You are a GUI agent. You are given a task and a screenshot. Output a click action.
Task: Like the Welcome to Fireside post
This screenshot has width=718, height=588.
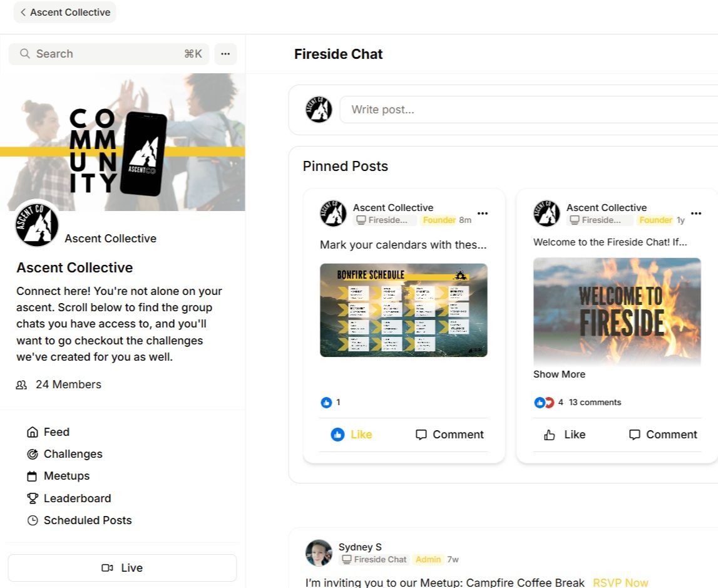tap(565, 435)
